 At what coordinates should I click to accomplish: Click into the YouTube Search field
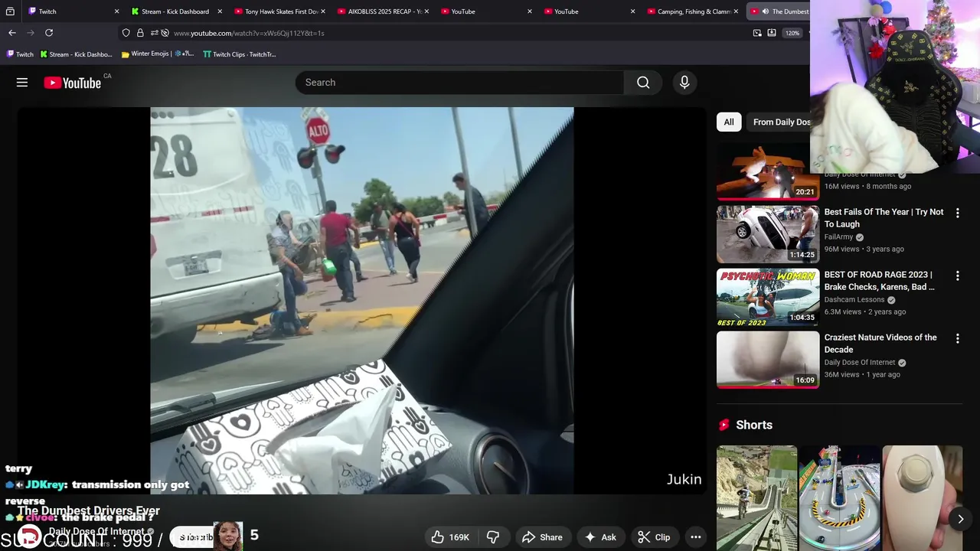pyautogui.click(x=459, y=83)
